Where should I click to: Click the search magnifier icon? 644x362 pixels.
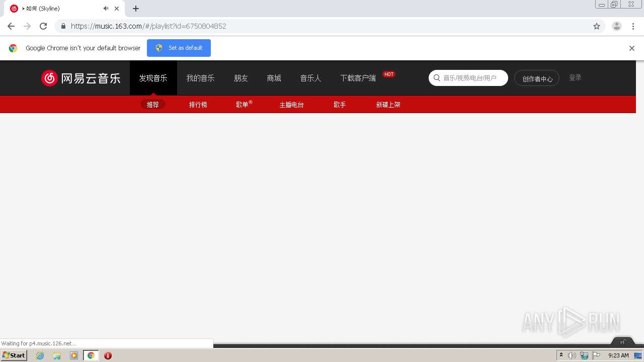pos(437,78)
